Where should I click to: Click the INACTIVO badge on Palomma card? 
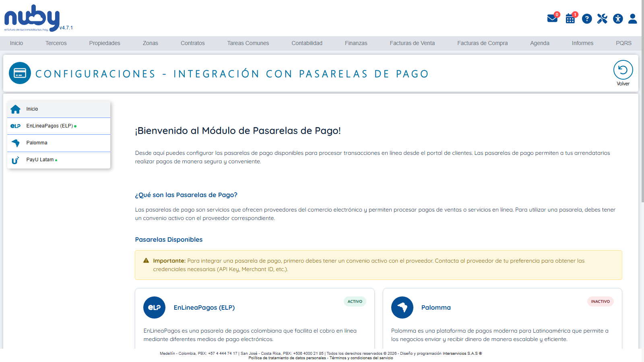point(601,301)
